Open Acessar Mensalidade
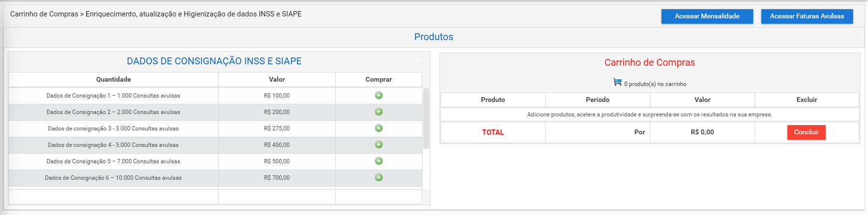 tap(707, 16)
